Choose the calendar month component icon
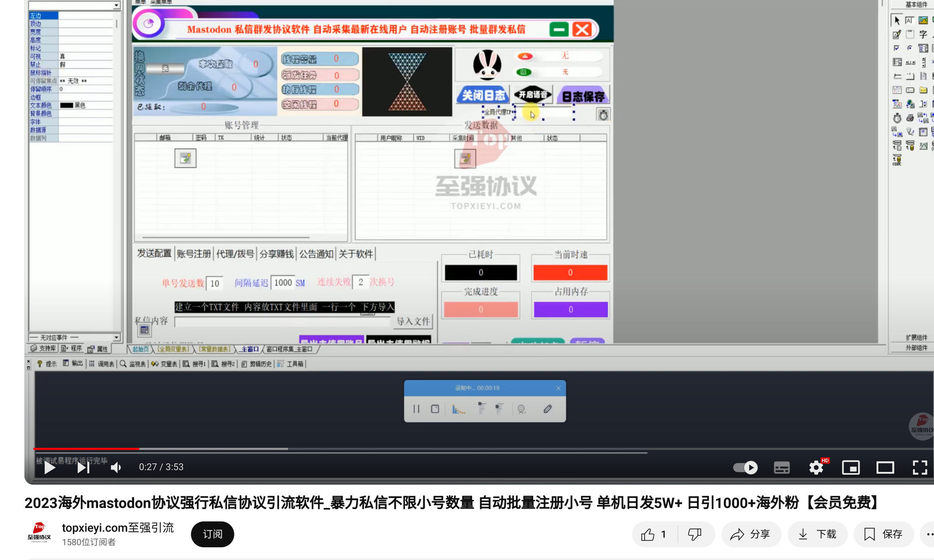This screenshot has height=560, width=934. pos(897,90)
